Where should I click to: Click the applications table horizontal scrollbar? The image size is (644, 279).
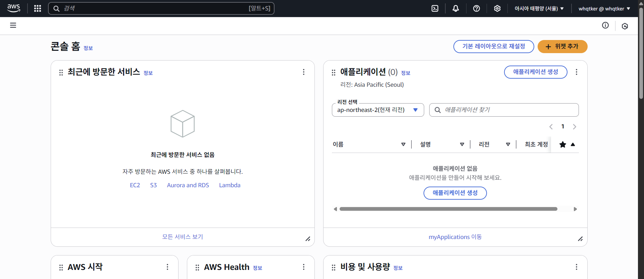(448, 209)
